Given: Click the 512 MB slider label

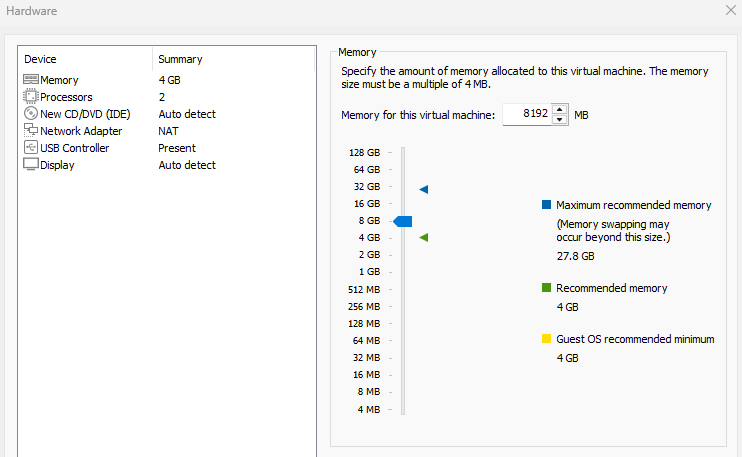Looking at the screenshot, I should click(364, 290).
